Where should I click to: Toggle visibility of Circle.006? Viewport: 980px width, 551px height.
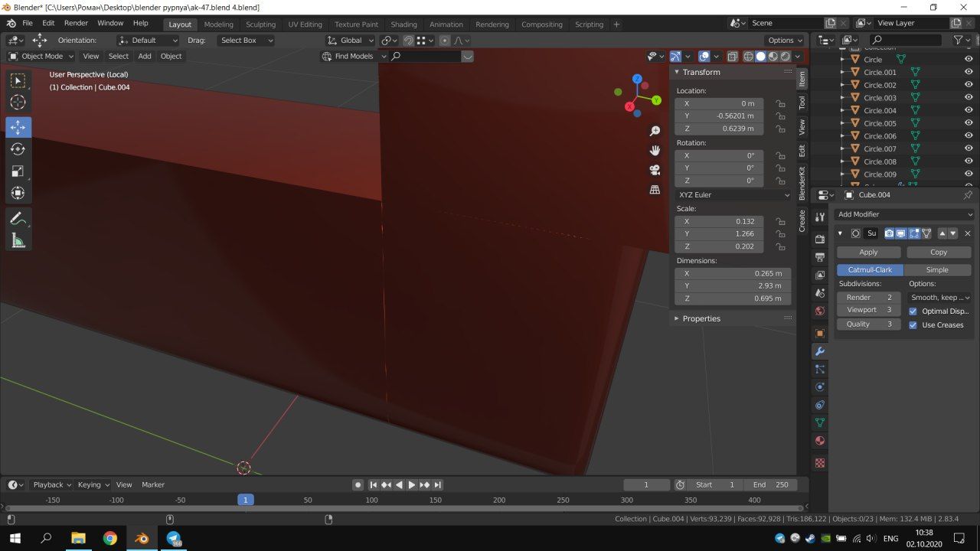(x=969, y=136)
